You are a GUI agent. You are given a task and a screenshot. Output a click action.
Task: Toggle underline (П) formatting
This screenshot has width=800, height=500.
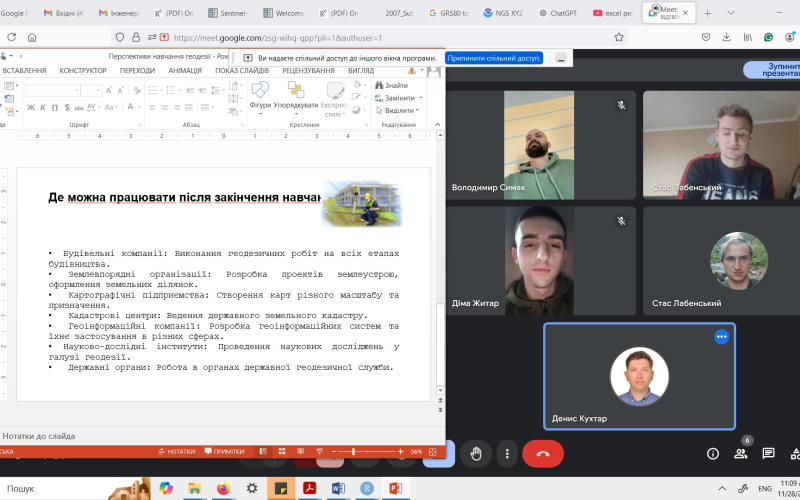(55, 107)
